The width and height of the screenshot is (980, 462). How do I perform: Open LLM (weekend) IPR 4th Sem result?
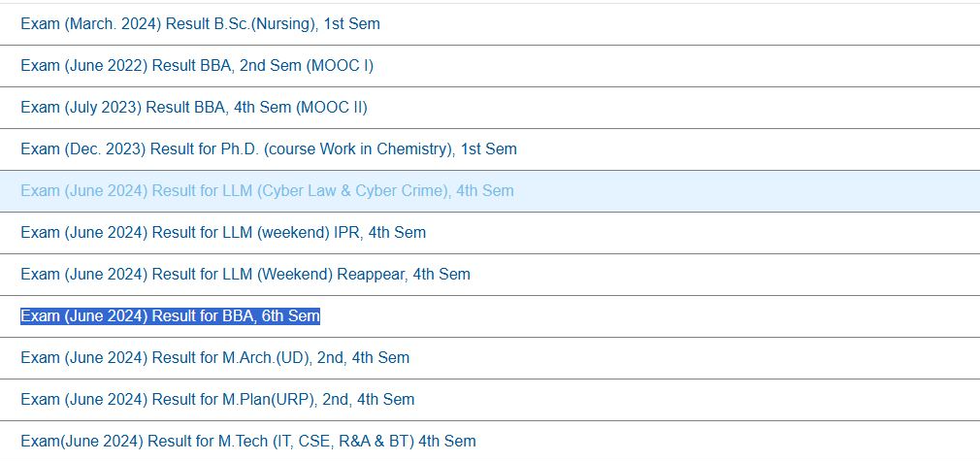click(x=223, y=232)
